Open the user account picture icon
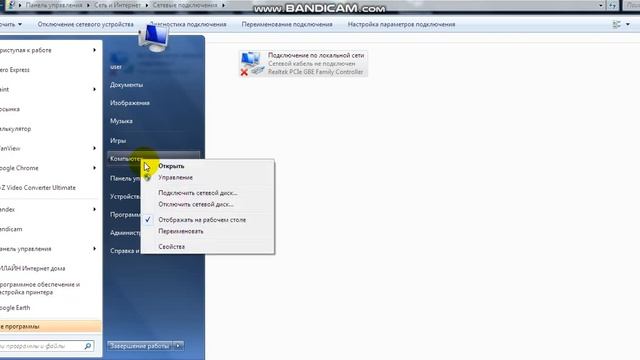Image resolution: width=640 pixels, height=360 pixels. click(153, 38)
